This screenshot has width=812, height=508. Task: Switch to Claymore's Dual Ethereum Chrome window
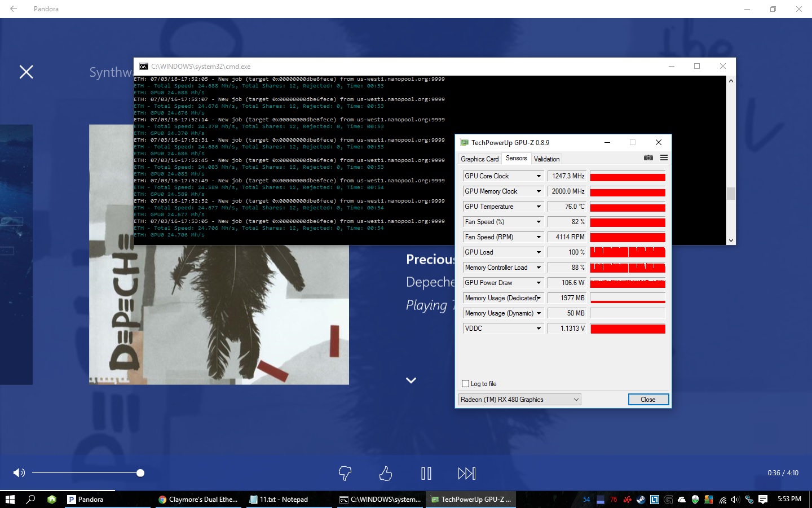[x=198, y=500]
